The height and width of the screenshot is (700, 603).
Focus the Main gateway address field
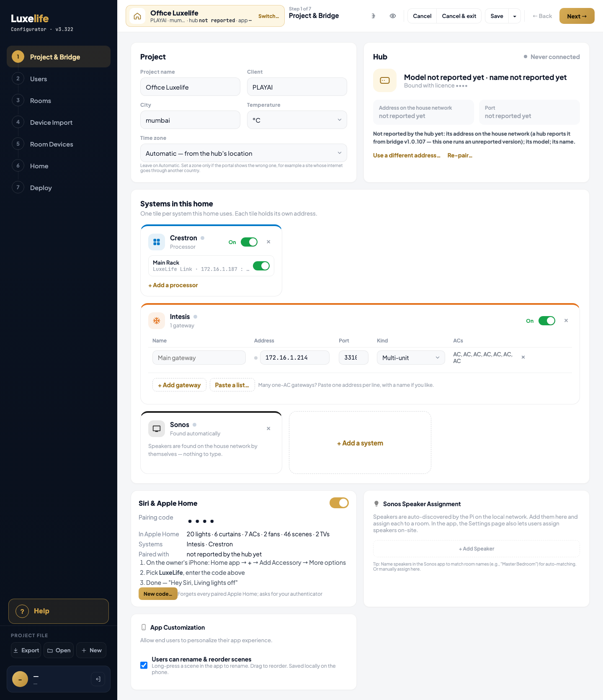click(x=295, y=358)
